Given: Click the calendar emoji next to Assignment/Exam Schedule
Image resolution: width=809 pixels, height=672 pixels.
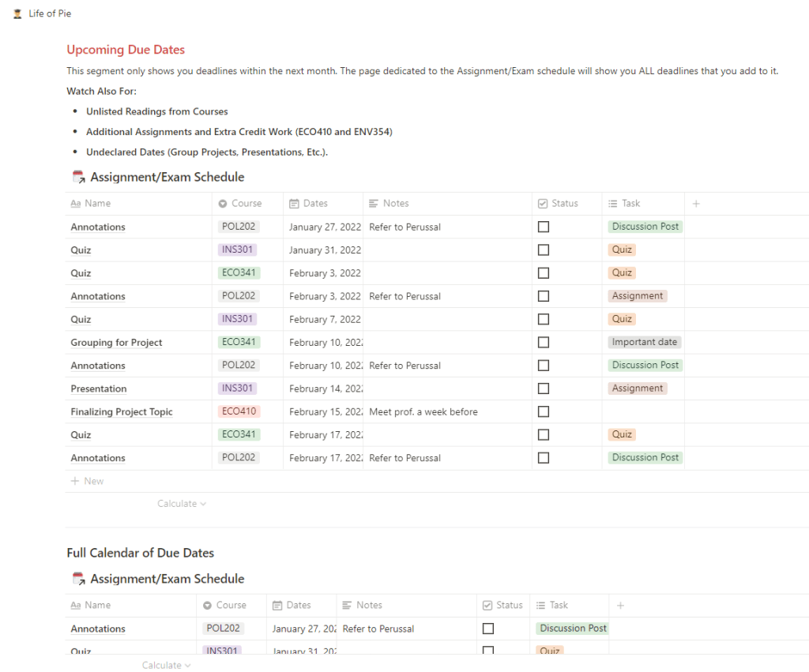Looking at the screenshot, I should (77, 176).
